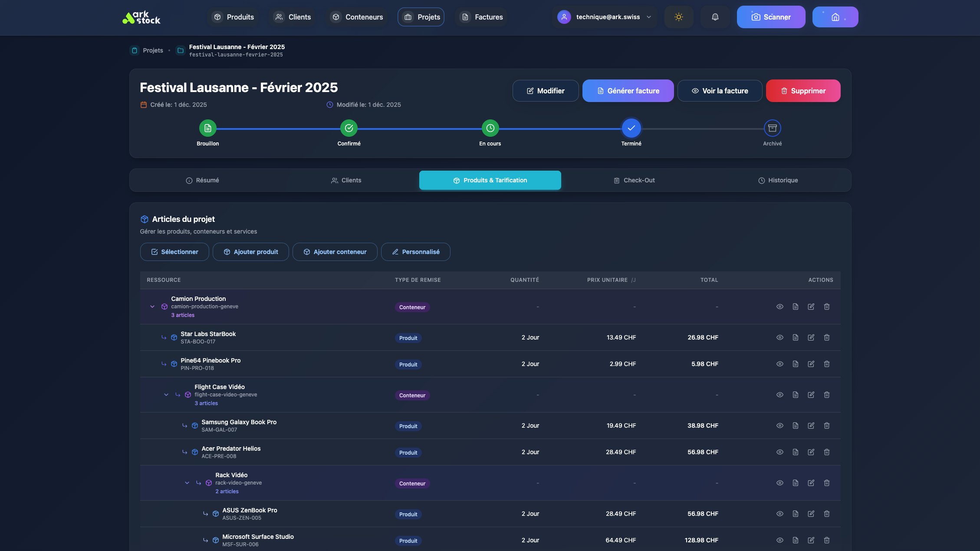980x551 pixels.
Task: Click the Archivé step in progress tracker
Action: pyautogui.click(x=772, y=129)
